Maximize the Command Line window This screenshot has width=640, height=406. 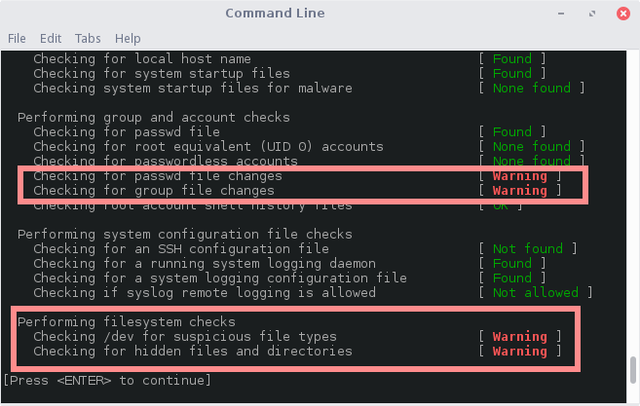(594, 13)
